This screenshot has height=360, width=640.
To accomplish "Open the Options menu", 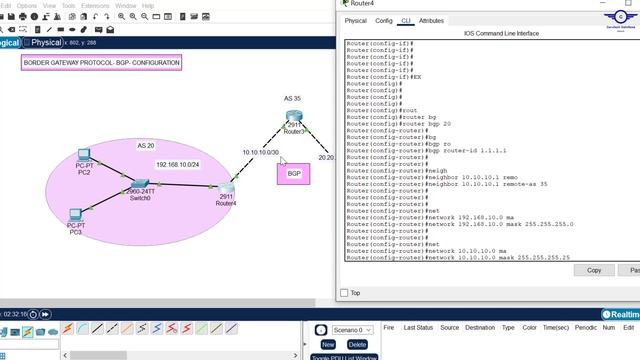I will (27, 6).
